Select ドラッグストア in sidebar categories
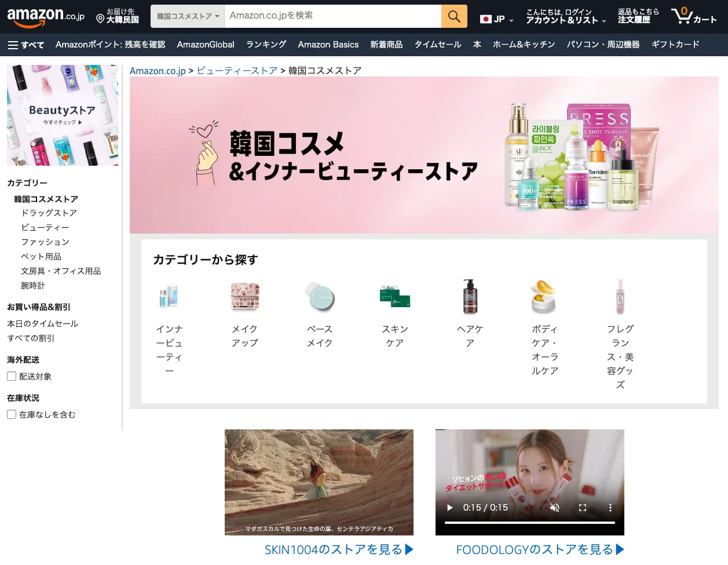 (49, 213)
